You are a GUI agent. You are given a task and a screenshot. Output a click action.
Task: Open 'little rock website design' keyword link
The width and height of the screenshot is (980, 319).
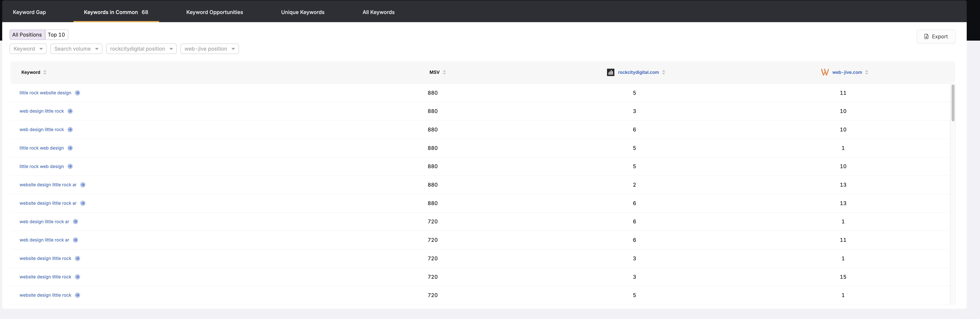tap(45, 93)
